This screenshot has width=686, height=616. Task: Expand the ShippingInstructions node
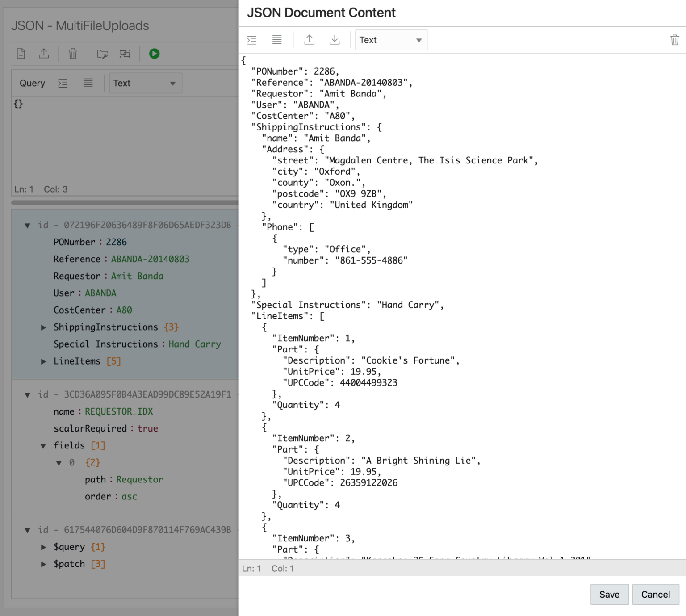click(43, 327)
